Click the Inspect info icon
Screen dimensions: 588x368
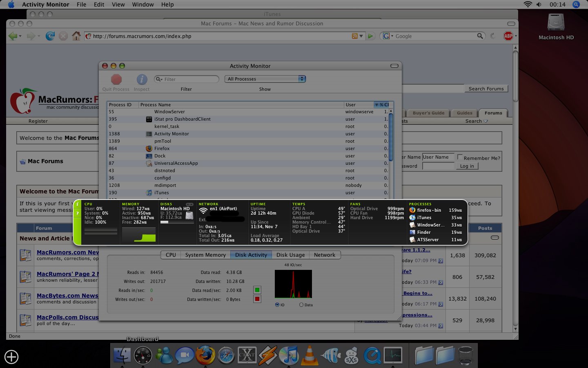click(142, 79)
